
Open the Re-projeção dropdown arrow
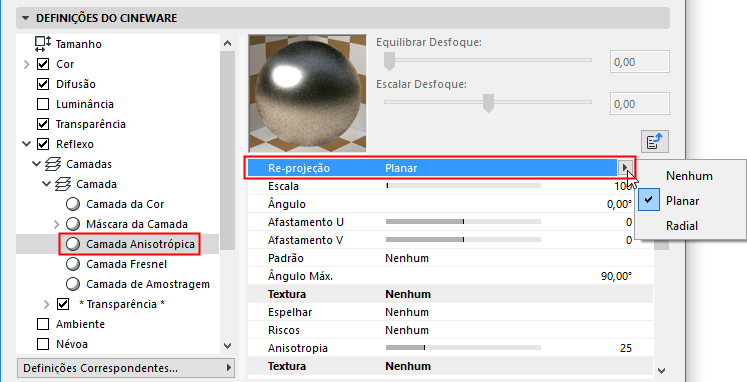[x=625, y=168]
